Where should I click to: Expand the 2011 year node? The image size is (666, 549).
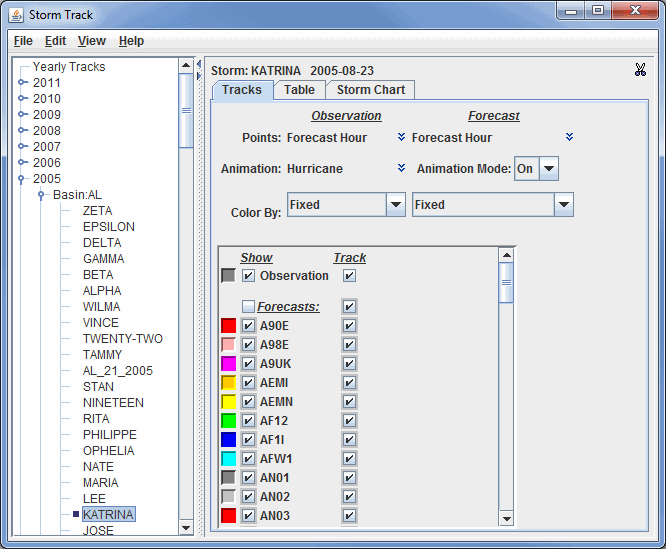point(22,82)
